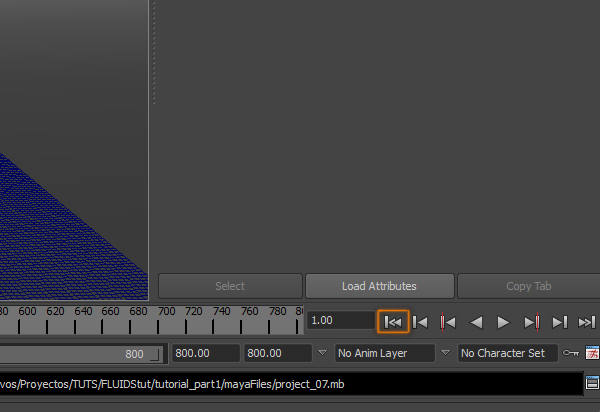Step forward to the next keyframe
The height and width of the screenshot is (412, 600).
coord(532,321)
